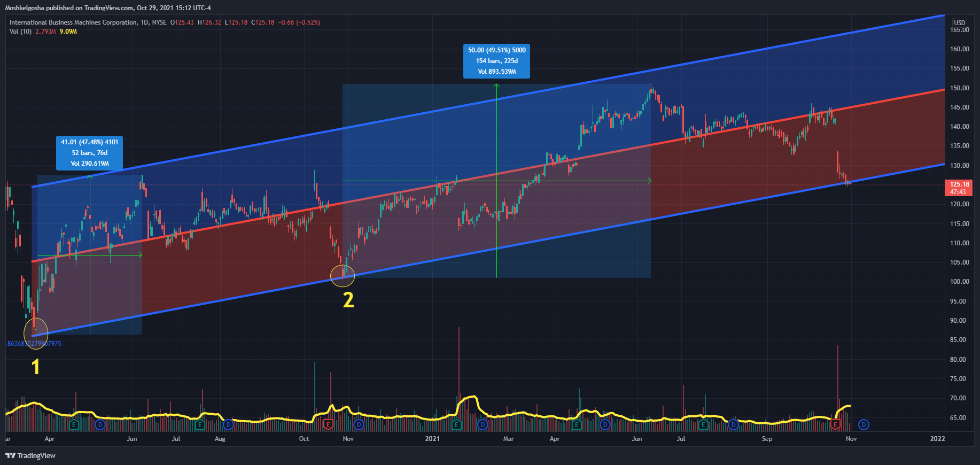Click the IBM symbol title in legend
Image resolution: width=980 pixels, height=465 pixels.
pos(73,22)
